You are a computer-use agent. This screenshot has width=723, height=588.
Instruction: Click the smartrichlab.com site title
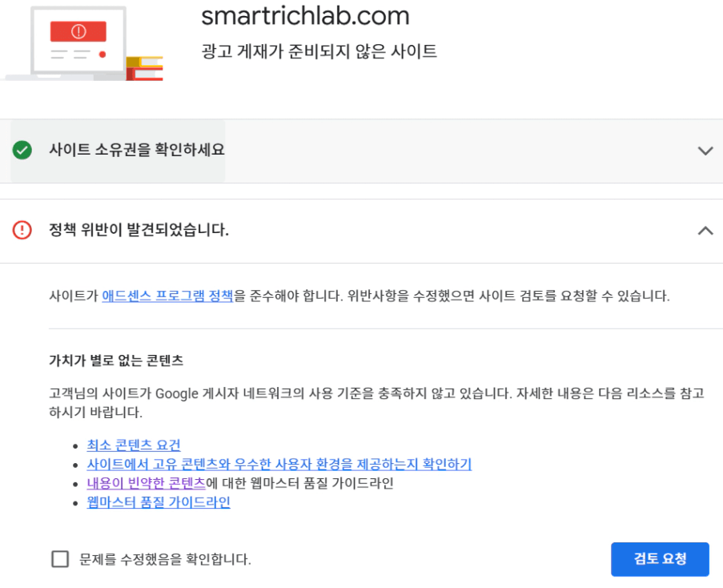[x=305, y=15]
